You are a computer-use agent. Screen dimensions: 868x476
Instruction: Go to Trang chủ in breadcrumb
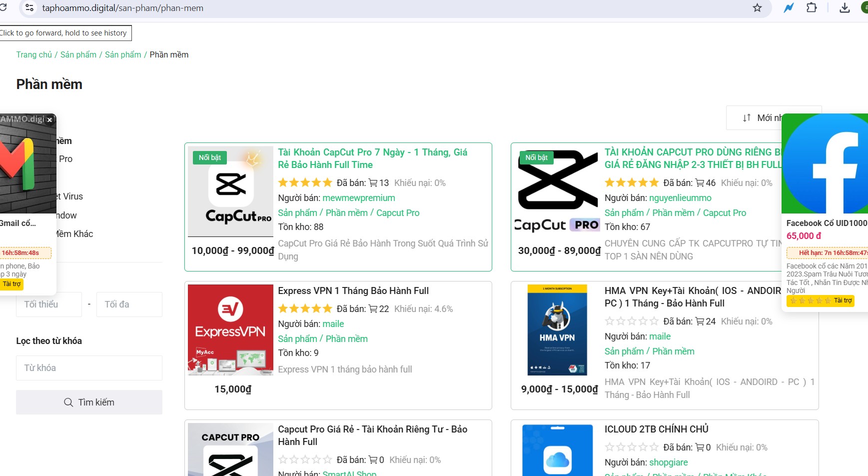pos(34,54)
